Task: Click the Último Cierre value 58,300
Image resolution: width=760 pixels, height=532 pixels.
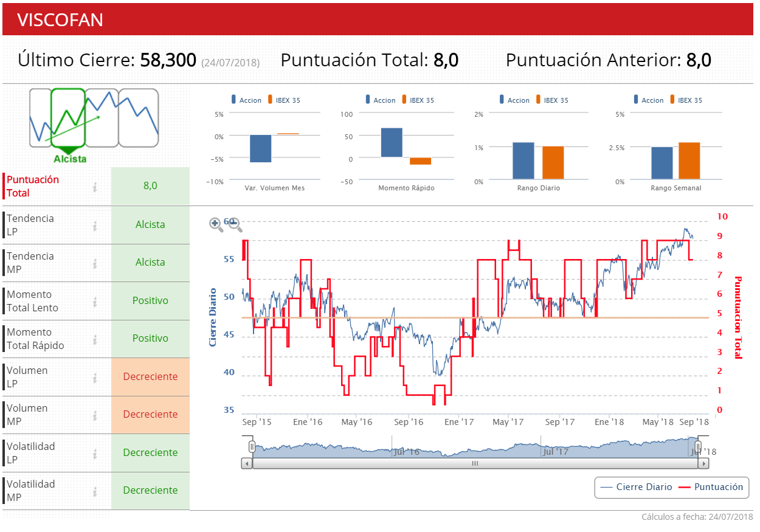Action: [x=168, y=60]
